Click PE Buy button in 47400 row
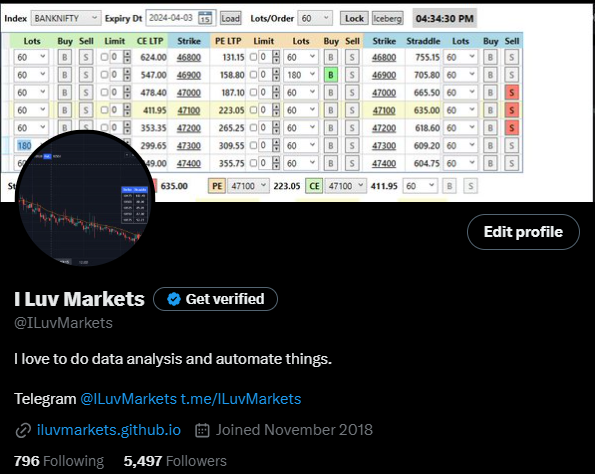595x474 pixels. (331, 163)
